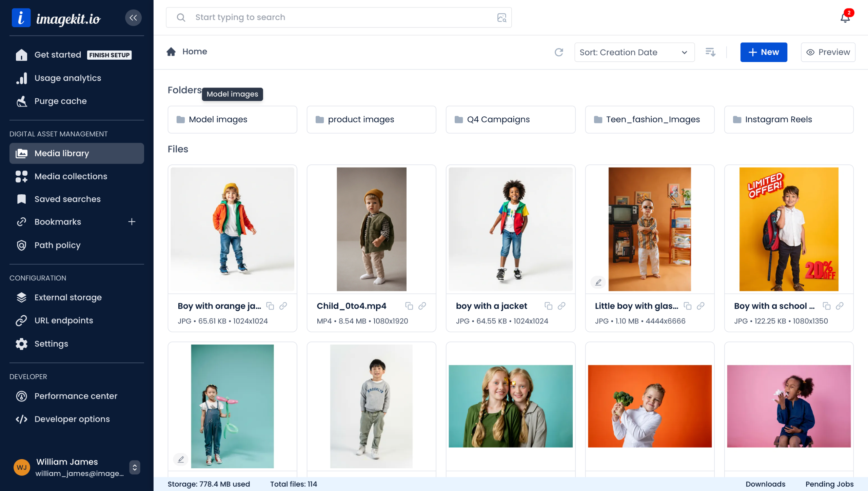The width and height of the screenshot is (868, 491).
Task: Add a bookmark with plus icon
Action: click(x=132, y=222)
